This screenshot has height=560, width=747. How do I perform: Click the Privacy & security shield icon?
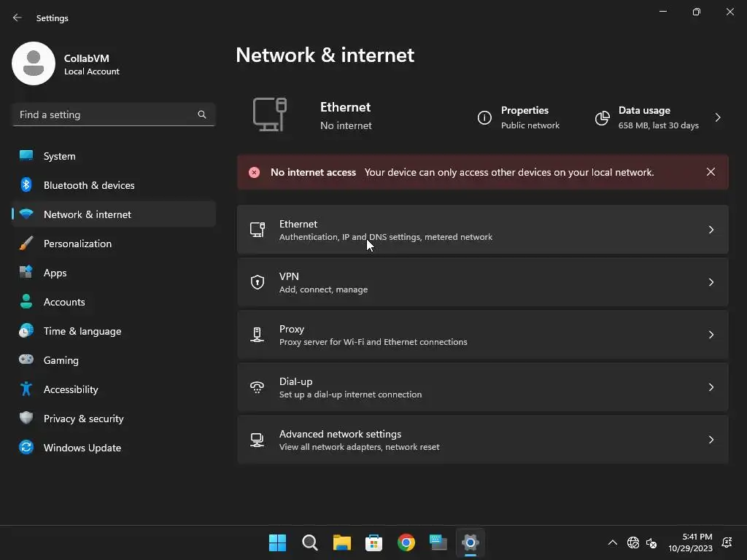pyautogui.click(x=26, y=419)
